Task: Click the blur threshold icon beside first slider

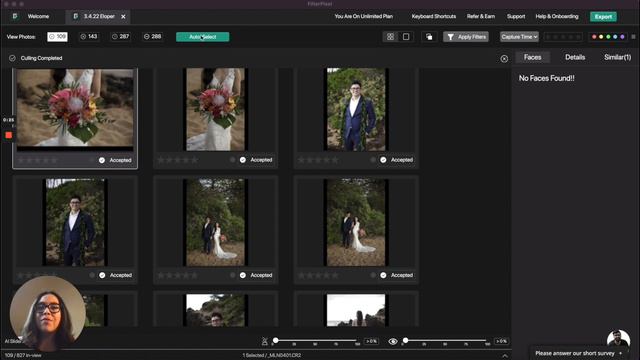Action: (264, 341)
